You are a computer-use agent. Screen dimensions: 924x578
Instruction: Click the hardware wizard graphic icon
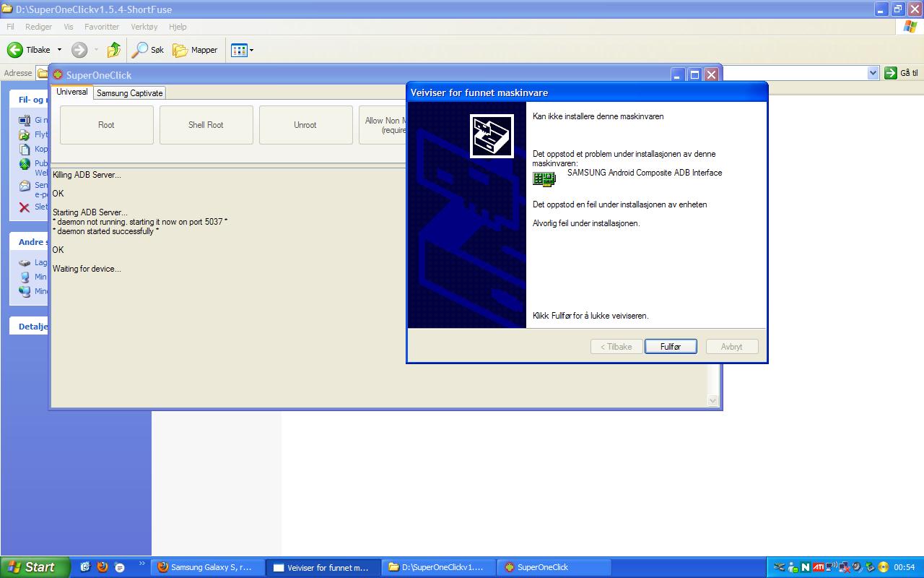(492, 136)
